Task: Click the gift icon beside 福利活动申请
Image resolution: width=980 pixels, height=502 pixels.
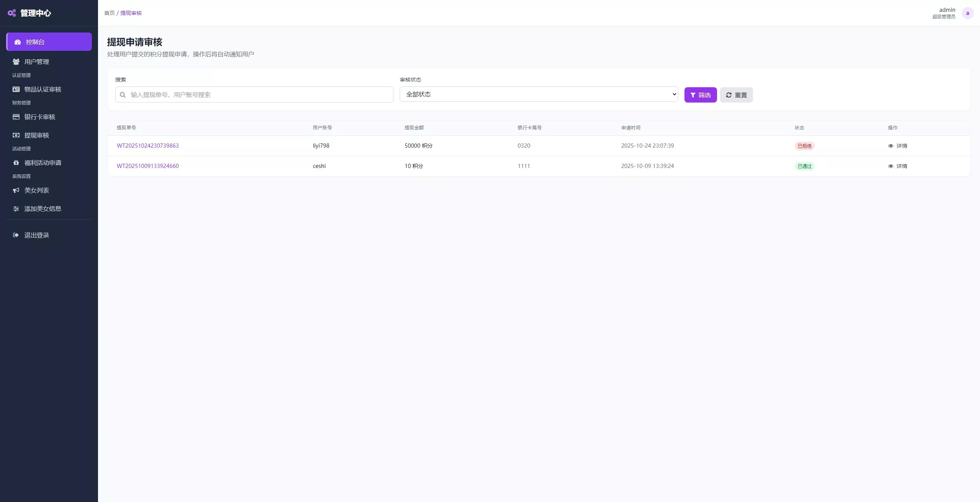Action: pyautogui.click(x=16, y=163)
